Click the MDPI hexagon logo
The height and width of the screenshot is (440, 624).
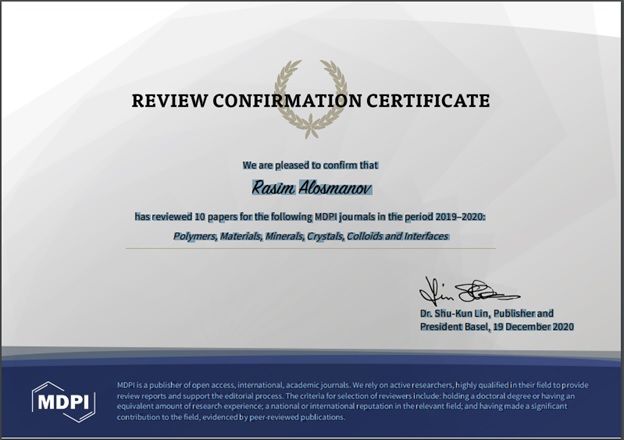click(x=64, y=400)
